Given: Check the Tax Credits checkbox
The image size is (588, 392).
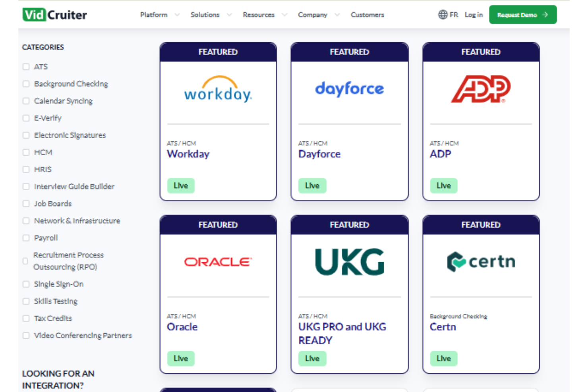Looking at the screenshot, I should click(26, 318).
